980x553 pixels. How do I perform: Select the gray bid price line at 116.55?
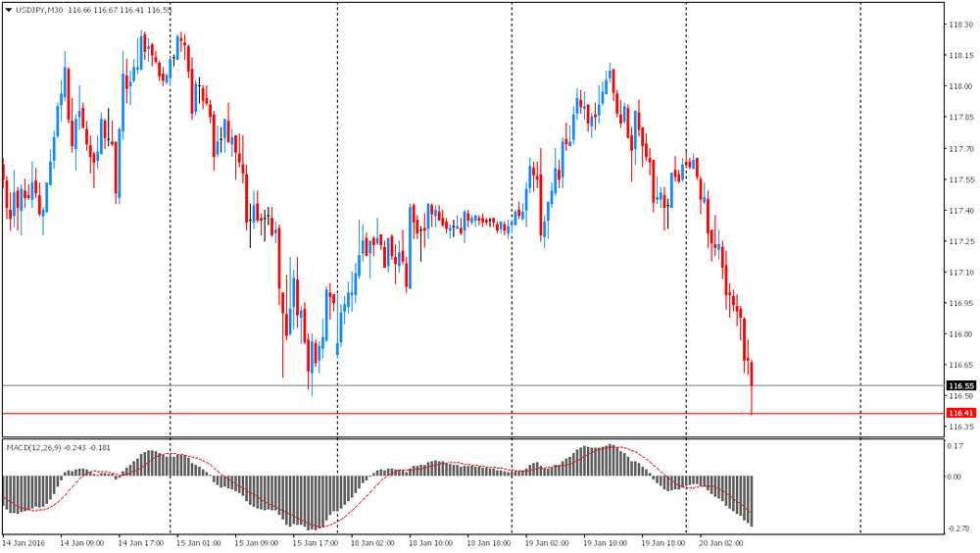(473, 386)
